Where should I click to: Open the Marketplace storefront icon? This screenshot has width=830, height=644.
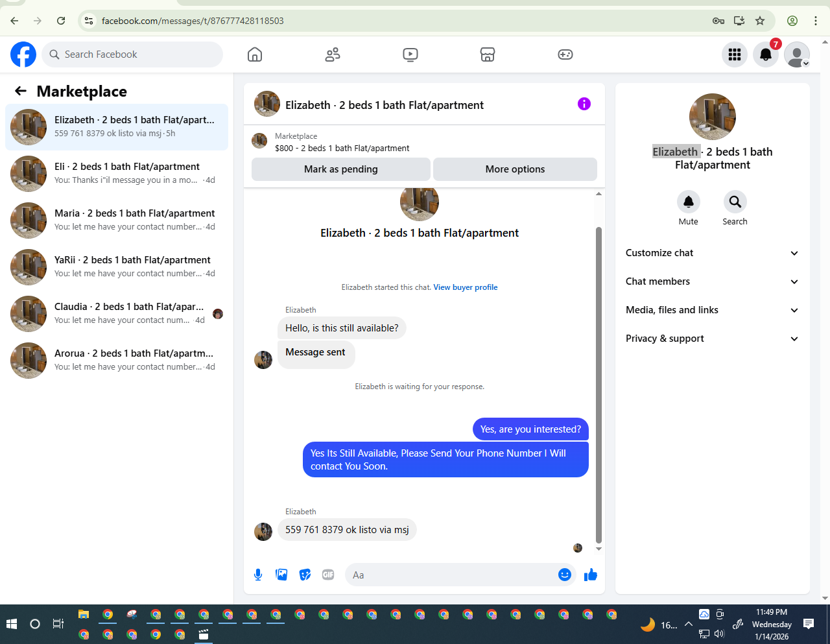pos(488,54)
